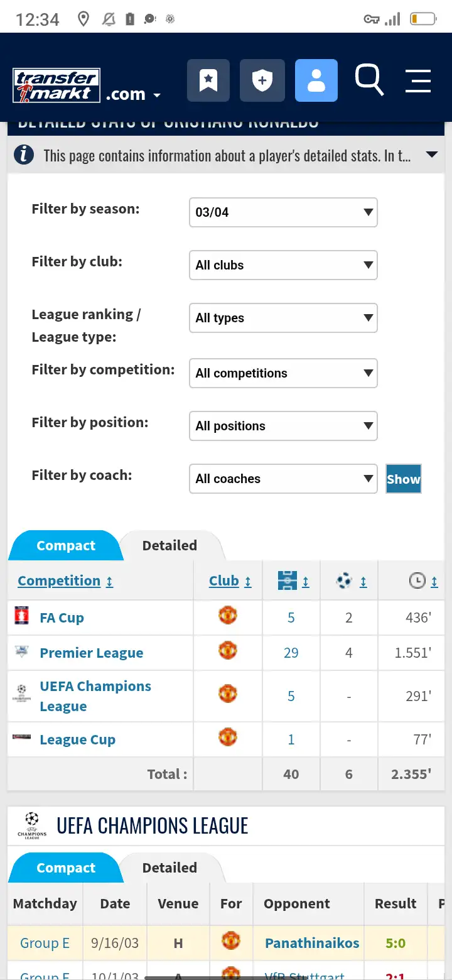The width and height of the screenshot is (452, 980).
Task: Tap the shield plus icon
Action: [262, 80]
